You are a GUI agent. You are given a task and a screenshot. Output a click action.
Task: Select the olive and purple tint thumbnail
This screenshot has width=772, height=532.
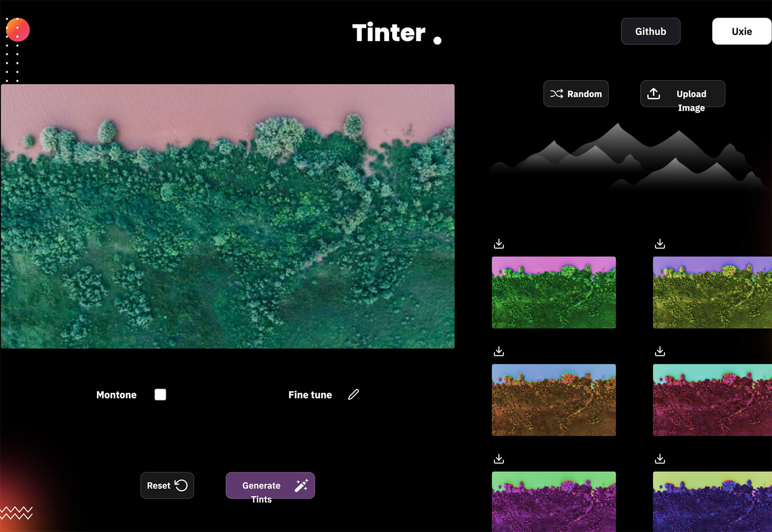click(x=713, y=292)
